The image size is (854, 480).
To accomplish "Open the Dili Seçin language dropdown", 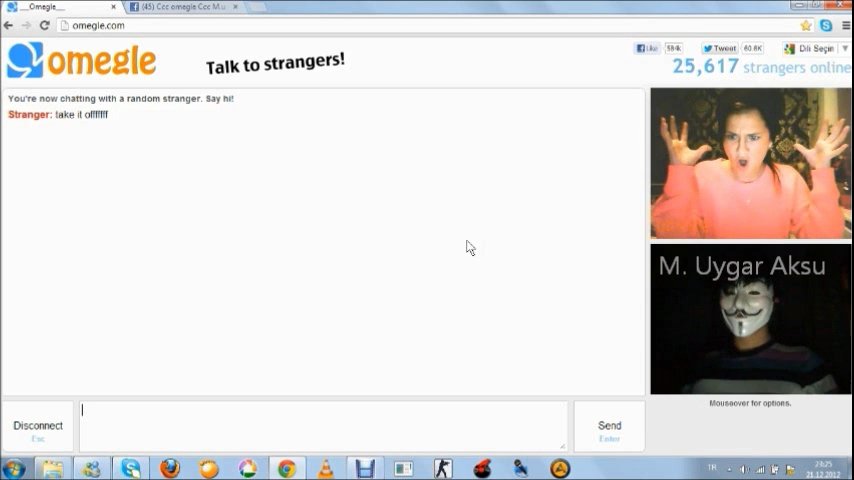I will (816, 48).
